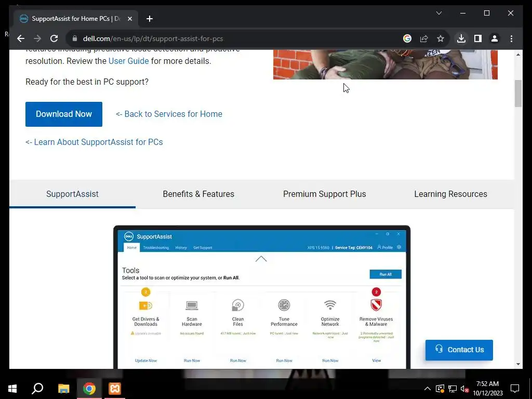Reload the Dell page

(x=54, y=38)
